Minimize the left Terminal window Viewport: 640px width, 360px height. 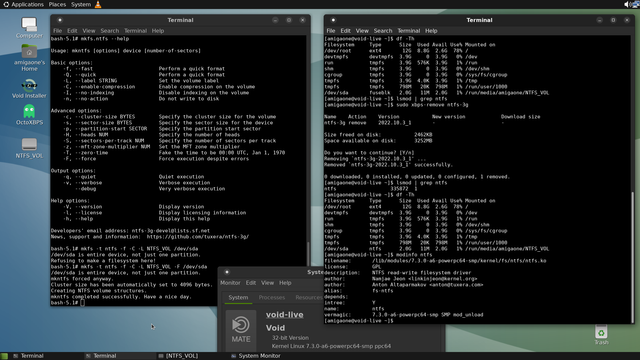click(x=276, y=20)
